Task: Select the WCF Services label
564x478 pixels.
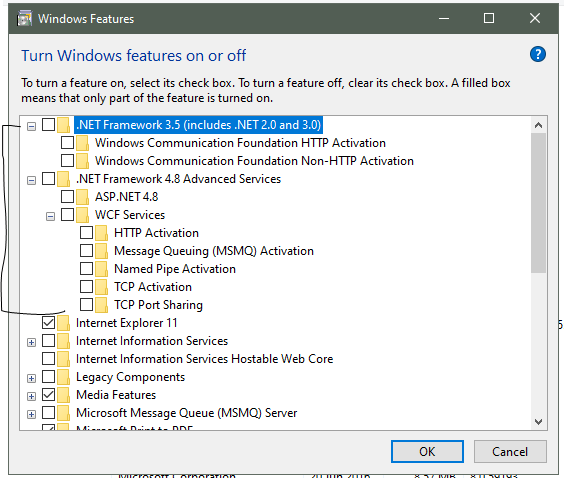Action: [130, 215]
